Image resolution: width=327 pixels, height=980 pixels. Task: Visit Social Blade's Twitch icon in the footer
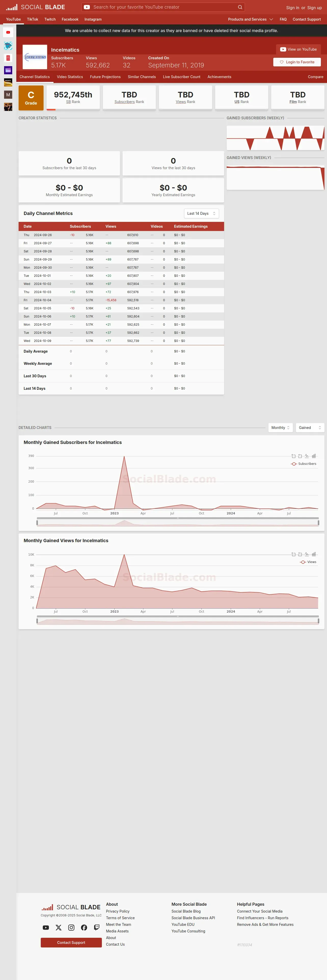pyautogui.click(x=97, y=928)
